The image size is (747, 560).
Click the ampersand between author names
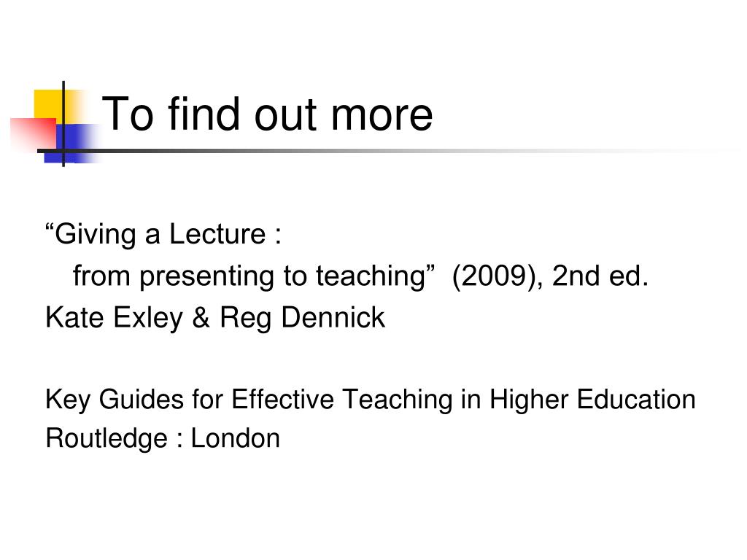tap(201, 318)
